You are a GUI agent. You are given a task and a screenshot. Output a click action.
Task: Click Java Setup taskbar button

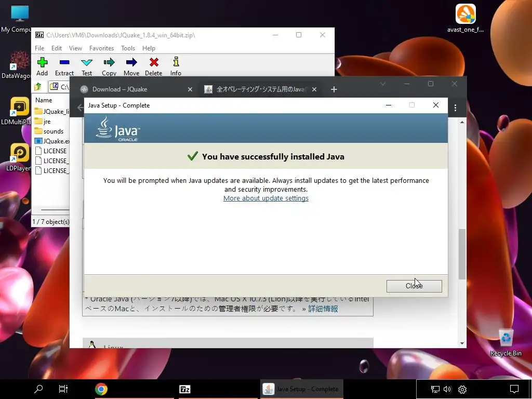click(x=302, y=389)
